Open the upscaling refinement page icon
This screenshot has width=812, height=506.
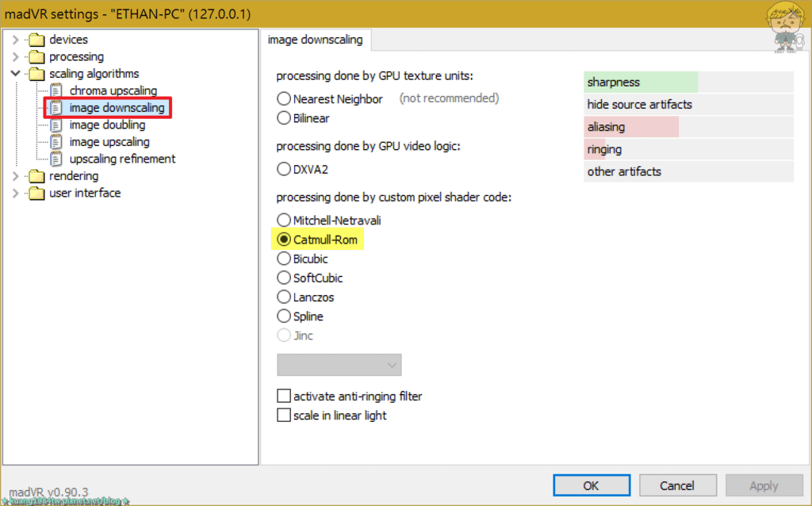point(56,159)
